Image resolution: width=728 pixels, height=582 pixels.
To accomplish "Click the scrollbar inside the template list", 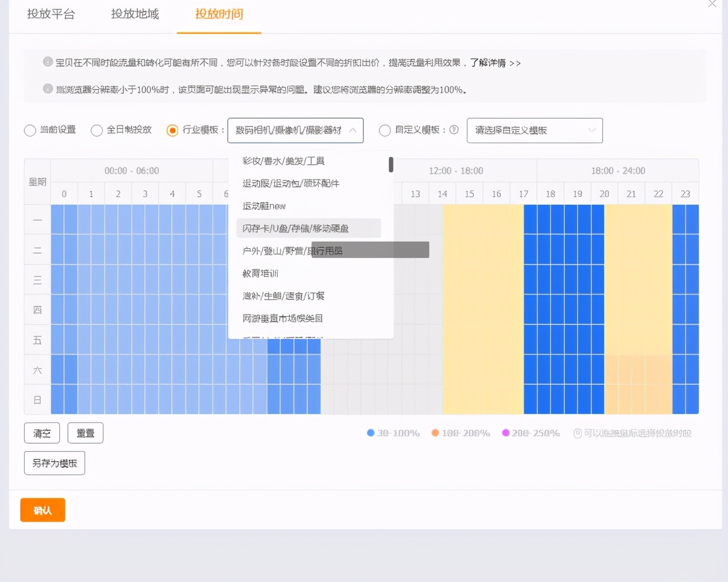I will [x=390, y=165].
